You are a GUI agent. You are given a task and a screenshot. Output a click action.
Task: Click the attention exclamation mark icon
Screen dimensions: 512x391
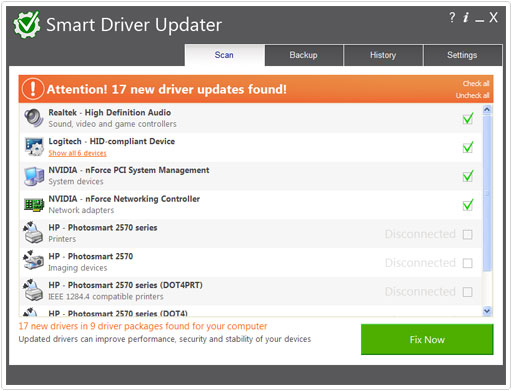click(33, 89)
